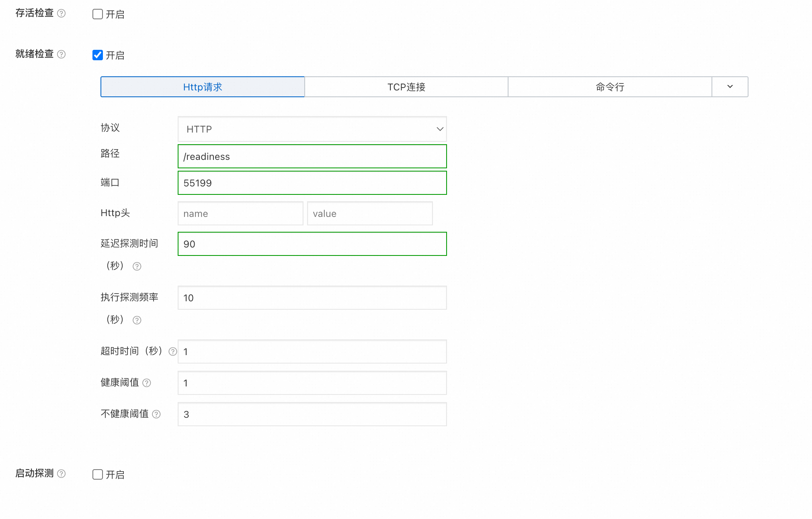Open help icon next to 就绪检查
812x519 pixels.
tap(62, 55)
